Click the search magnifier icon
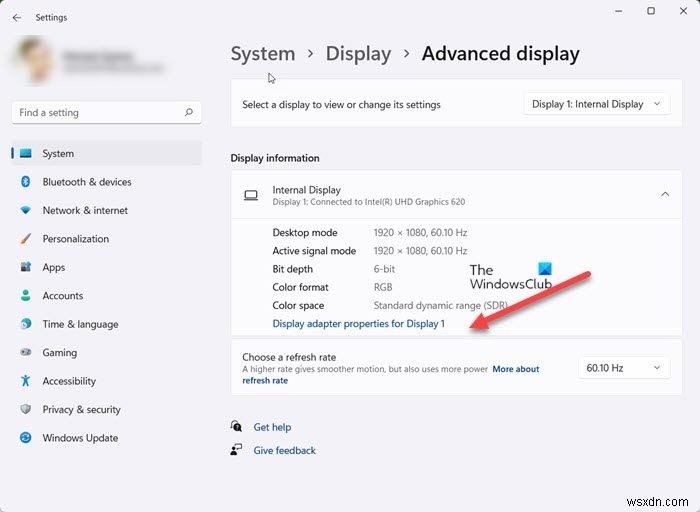The height and width of the screenshot is (512, 700). pyautogui.click(x=189, y=112)
